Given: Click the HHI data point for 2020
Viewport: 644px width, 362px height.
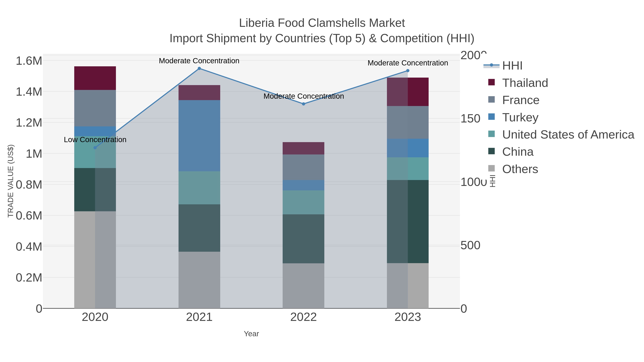Looking at the screenshot, I should pyautogui.click(x=95, y=148).
